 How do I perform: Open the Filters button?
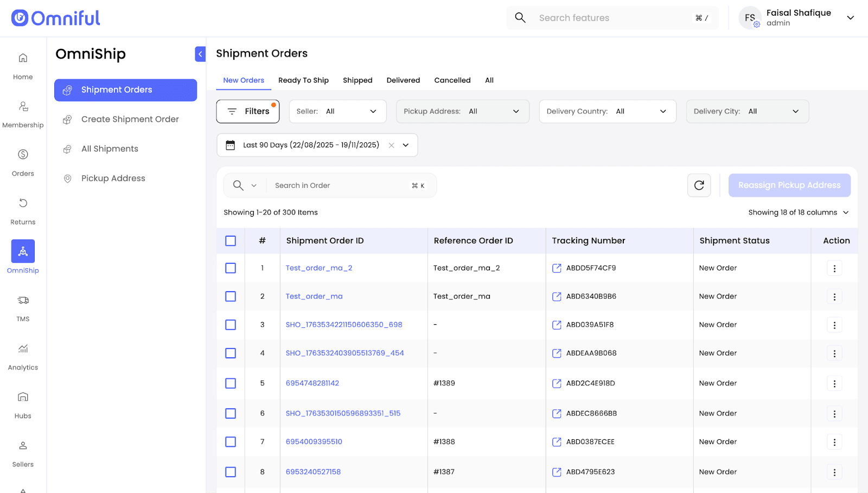[x=248, y=111]
